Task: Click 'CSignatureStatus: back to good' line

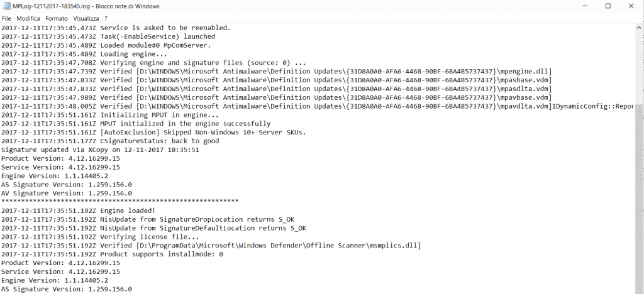Action: [110, 141]
